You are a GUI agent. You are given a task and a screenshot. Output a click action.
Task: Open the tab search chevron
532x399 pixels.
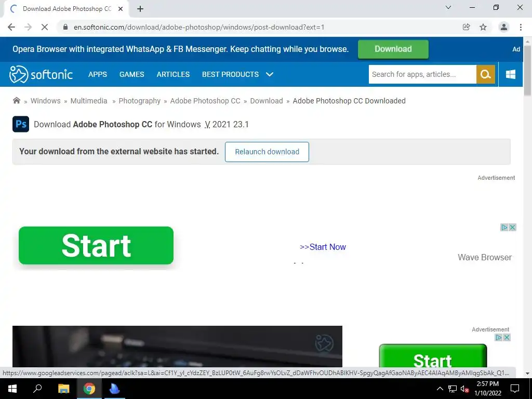click(x=448, y=7)
